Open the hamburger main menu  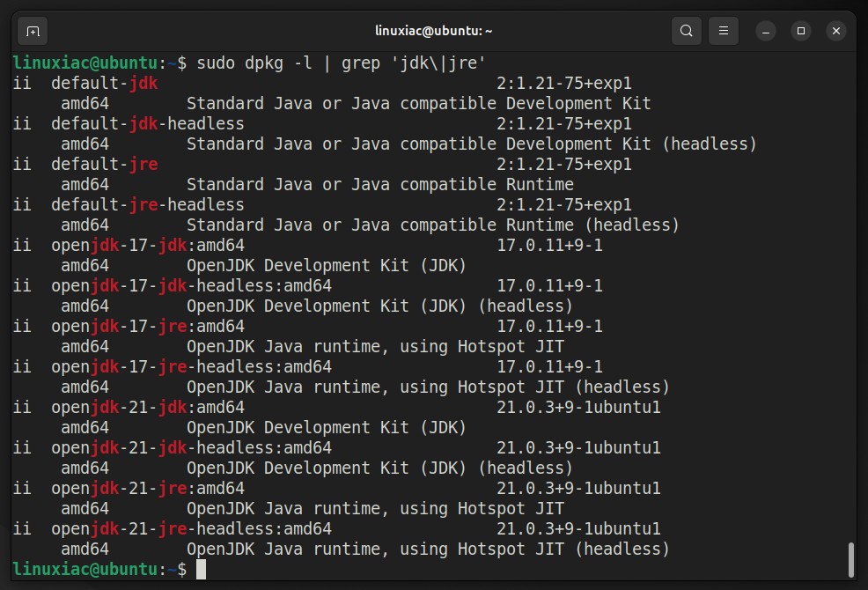[x=723, y=31]
